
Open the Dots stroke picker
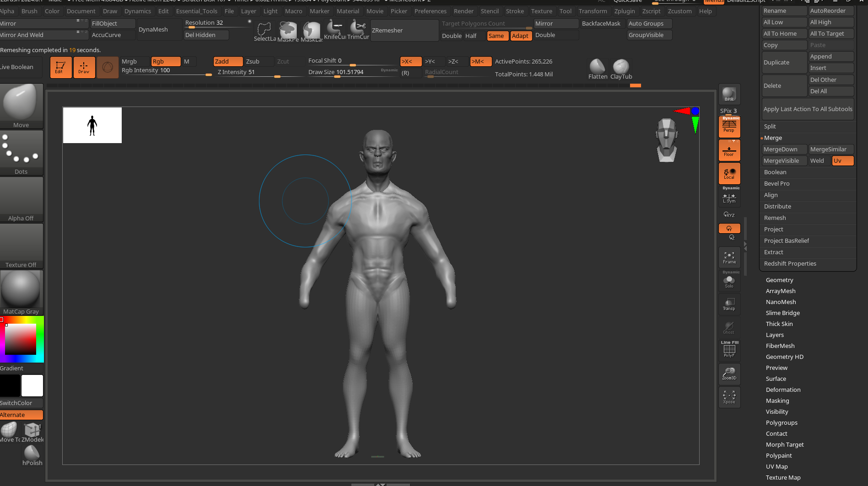click(x=21, y=153)
